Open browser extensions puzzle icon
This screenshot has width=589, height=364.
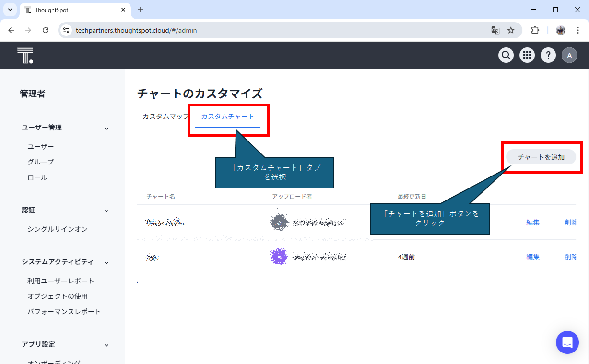point(535,30)
